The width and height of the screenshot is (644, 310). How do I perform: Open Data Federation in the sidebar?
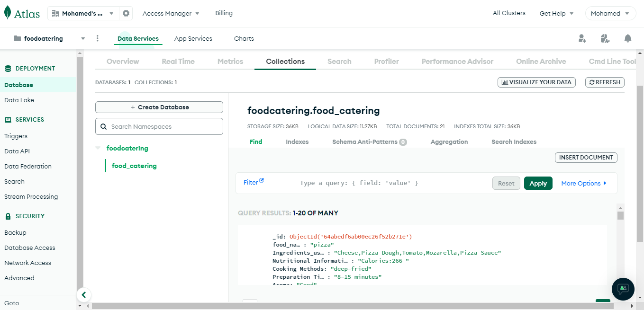point(28,167)
